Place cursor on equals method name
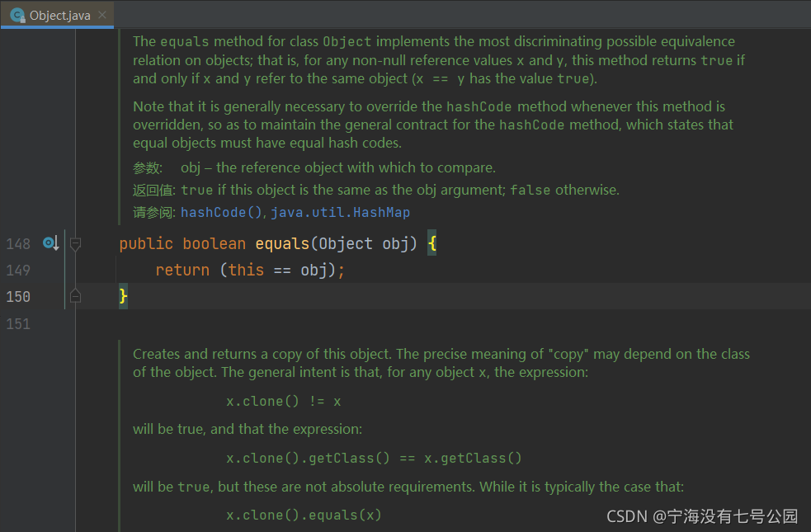The image size is (811, 532). click(x=282, y=243)
